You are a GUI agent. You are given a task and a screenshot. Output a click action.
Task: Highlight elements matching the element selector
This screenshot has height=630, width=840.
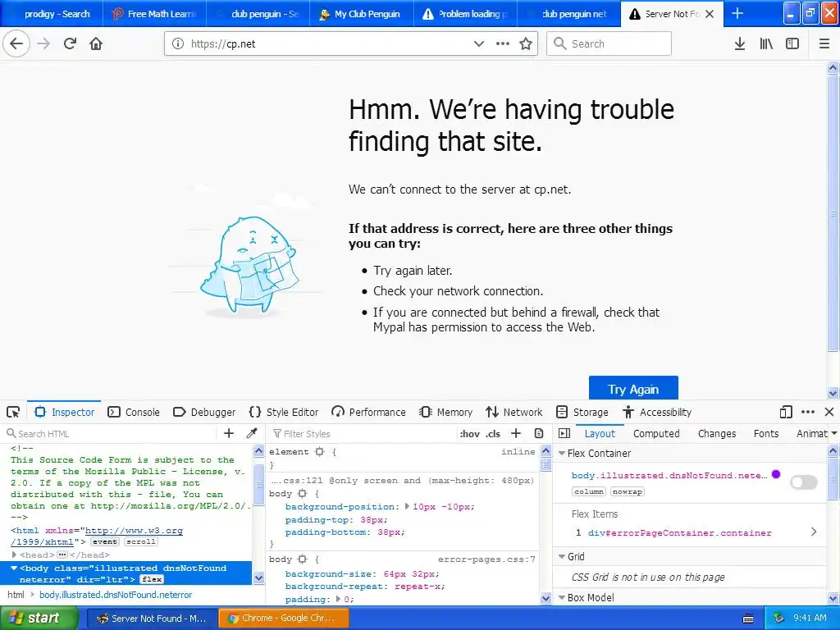[320, 452]
